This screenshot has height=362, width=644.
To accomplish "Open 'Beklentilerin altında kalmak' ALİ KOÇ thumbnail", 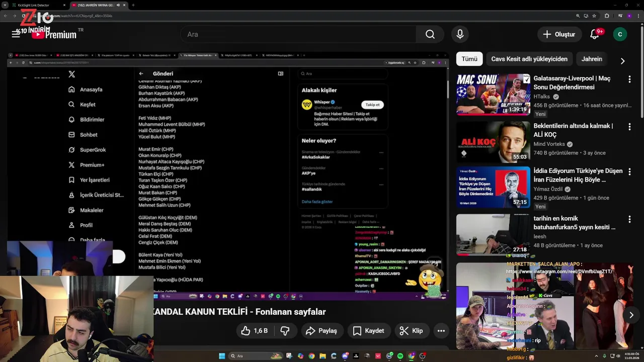I will 493,142.
